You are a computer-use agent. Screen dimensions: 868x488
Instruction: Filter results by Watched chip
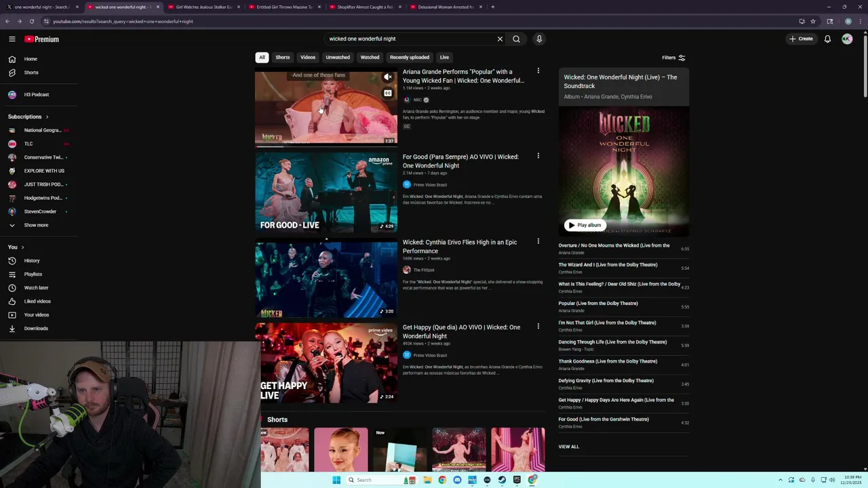(x=370, y=58)
